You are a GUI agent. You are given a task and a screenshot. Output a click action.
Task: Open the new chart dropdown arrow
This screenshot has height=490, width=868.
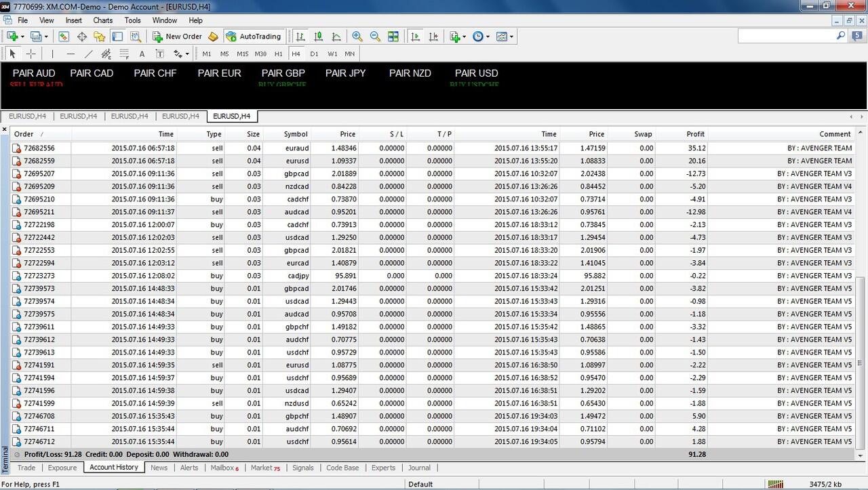pos(22,37)
